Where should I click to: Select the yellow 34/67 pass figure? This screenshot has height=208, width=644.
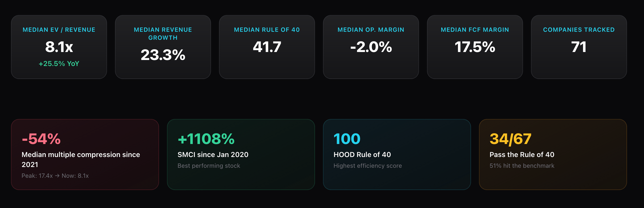[510, 139]
